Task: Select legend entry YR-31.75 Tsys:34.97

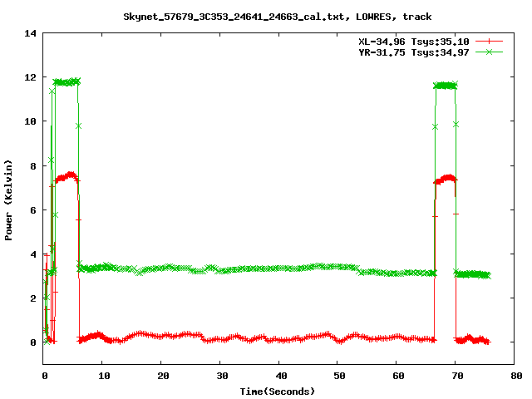Action: click(x=414, y=52)
